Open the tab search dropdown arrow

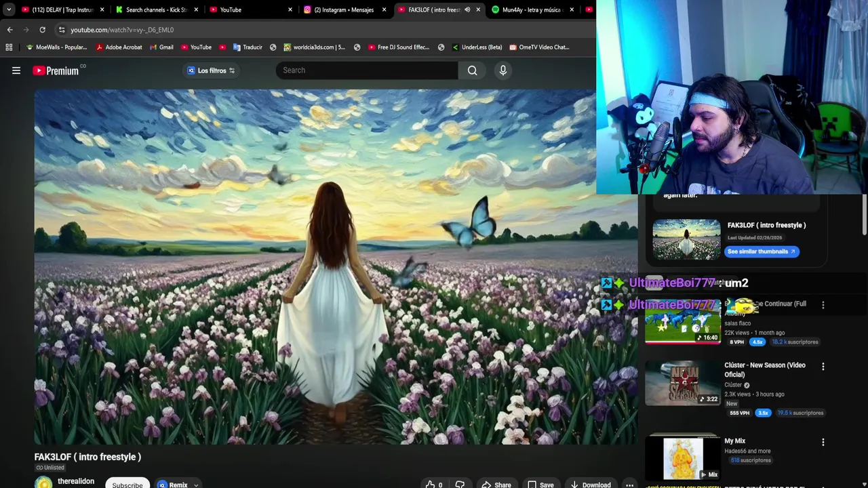pos(9,9)
